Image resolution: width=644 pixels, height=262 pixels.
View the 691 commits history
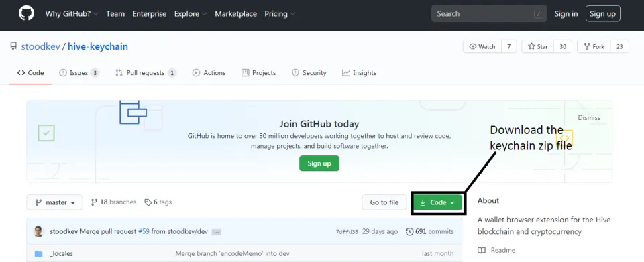tap(429, 231)
